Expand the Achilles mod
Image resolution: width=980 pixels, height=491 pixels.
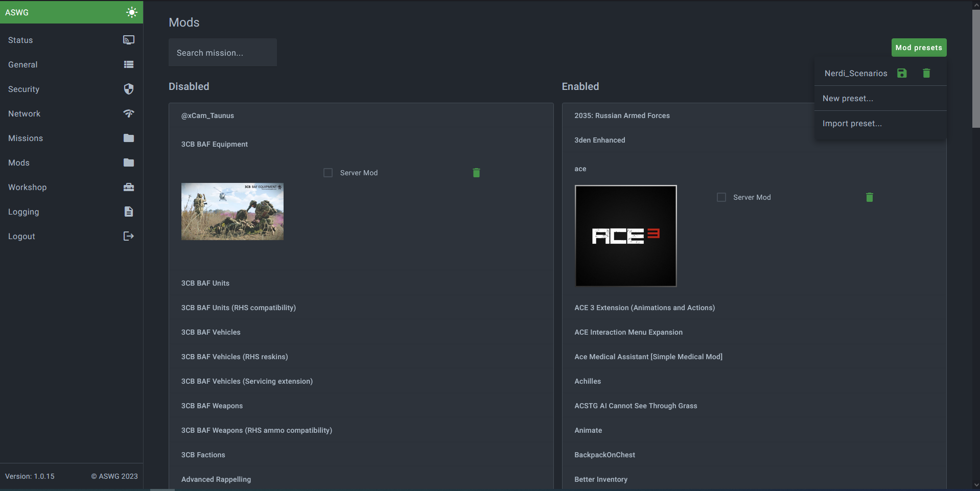pos(754,381)
